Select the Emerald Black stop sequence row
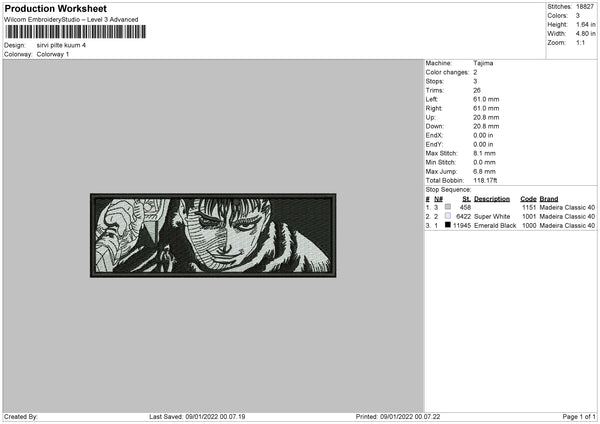 pyautogui.click(x=510, y=225)
